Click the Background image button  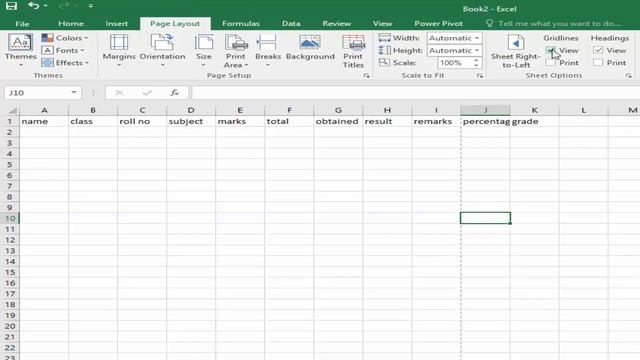(310, 48)
